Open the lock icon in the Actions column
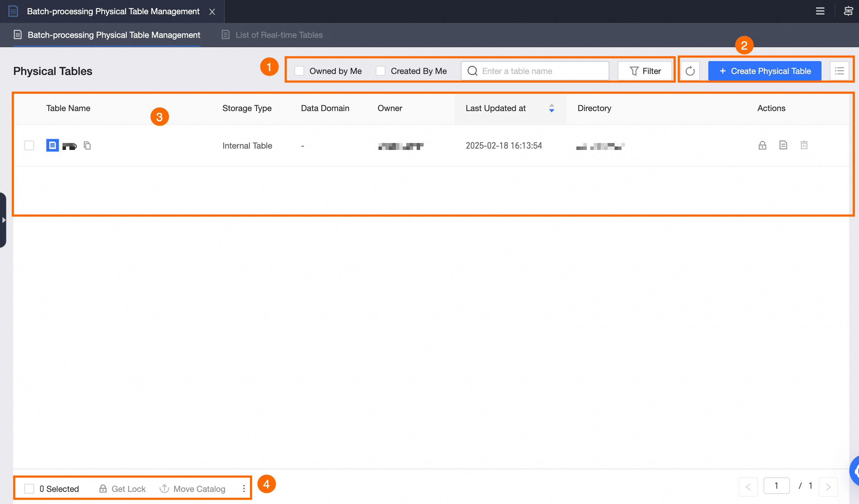Screen dimensions: 859x504 click(x=762, y=145)
